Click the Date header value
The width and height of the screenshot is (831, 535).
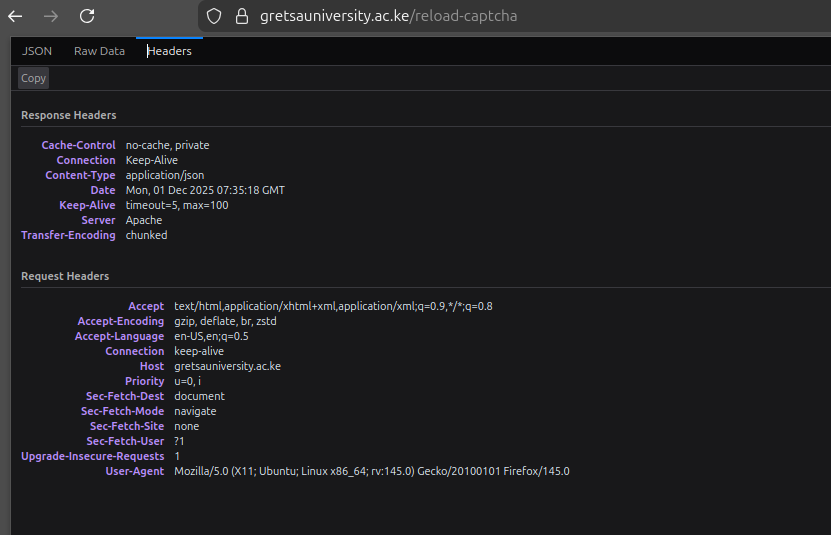point(205,190)
